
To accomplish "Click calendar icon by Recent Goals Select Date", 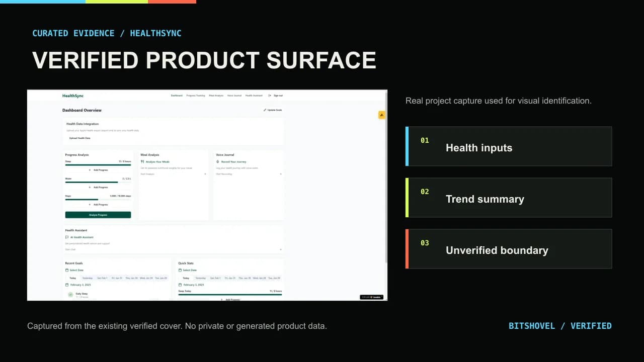I will (67, 270).
